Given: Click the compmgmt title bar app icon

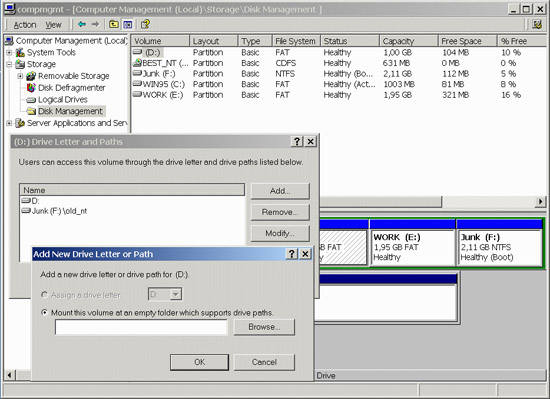Looking at the screenshot, I should point(9,9).
